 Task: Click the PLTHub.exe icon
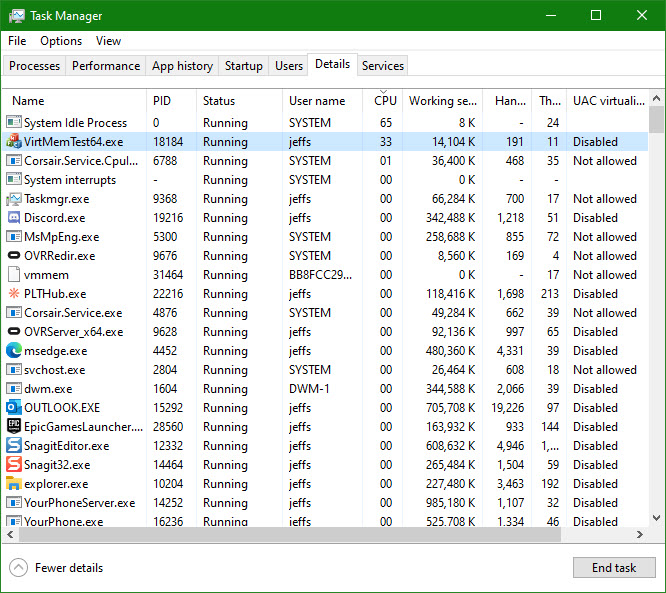pos(14,294)
